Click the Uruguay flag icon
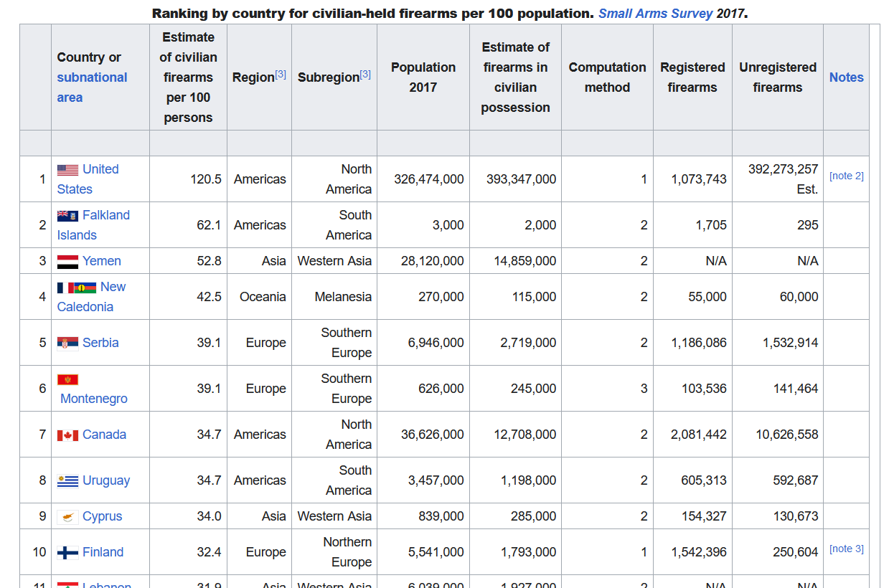The height and width of the screenshot is (588, 889). (67, 481)
